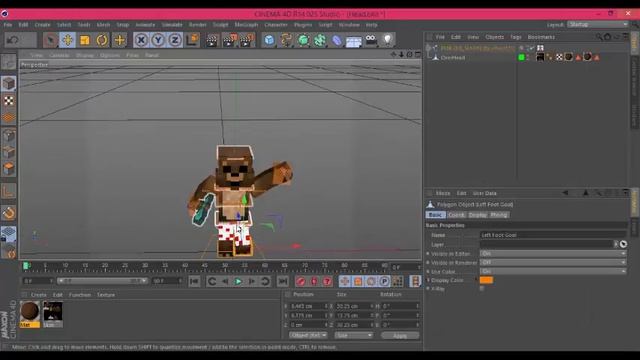Add a Light object with bulb icon

pos(387,40)
